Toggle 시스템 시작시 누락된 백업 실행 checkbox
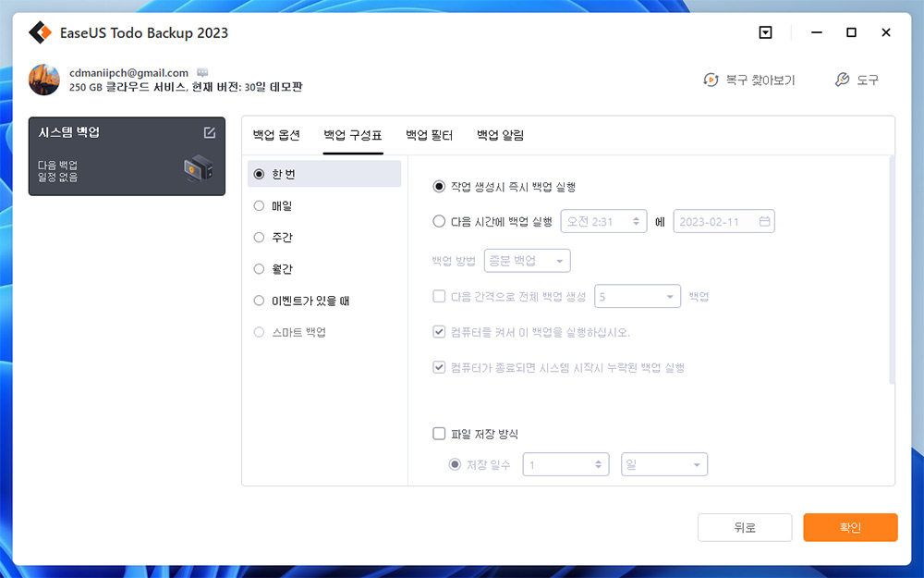This screenshot has width=924, height=578. coord(438,367)
